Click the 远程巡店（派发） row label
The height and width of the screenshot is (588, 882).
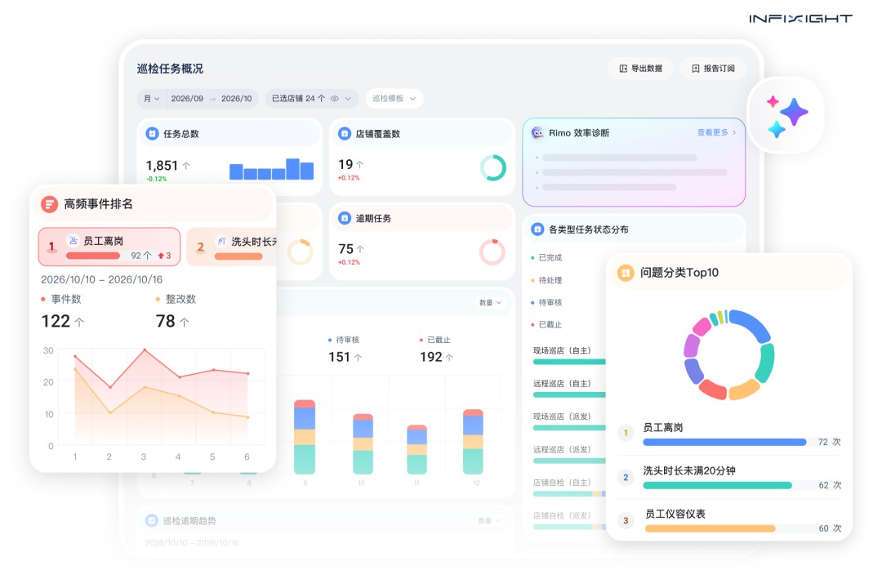(562, 450)
